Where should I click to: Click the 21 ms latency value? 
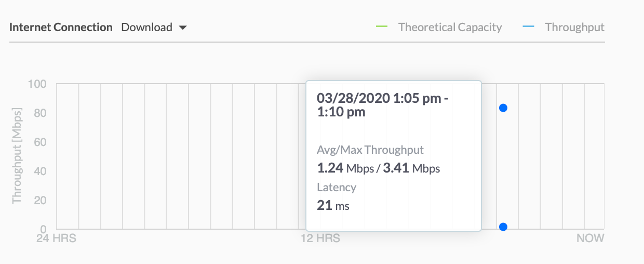point(333,206)
